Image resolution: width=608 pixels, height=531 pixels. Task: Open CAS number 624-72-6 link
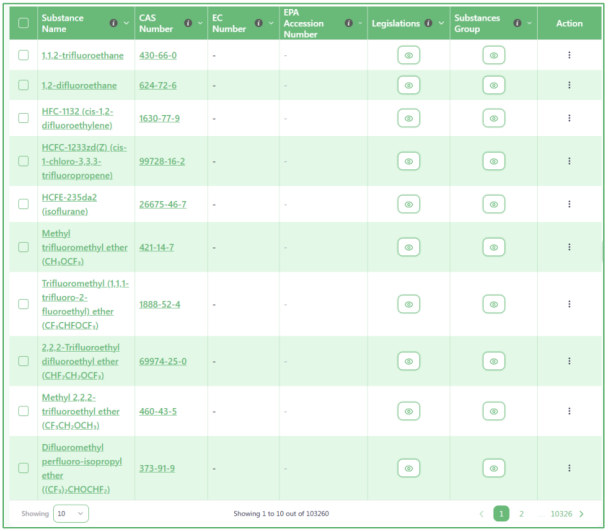pyautogui.click(x=158, y=85)
